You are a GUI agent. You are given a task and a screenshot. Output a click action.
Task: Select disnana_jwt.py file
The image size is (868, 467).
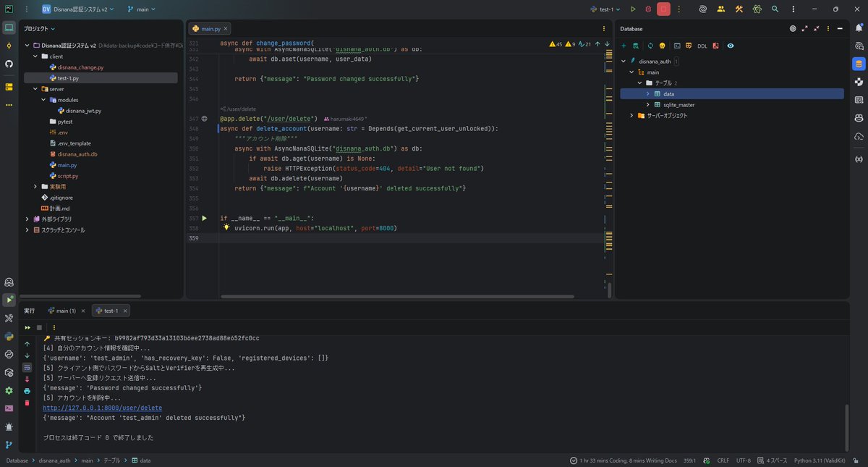click(x=83, y=110)
